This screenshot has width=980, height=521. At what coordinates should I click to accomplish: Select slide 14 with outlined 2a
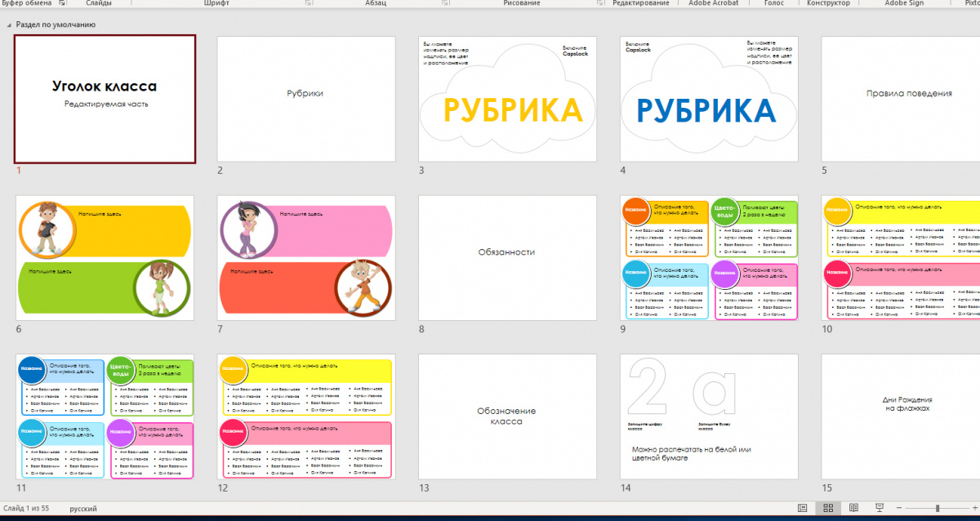pos(709,416)
